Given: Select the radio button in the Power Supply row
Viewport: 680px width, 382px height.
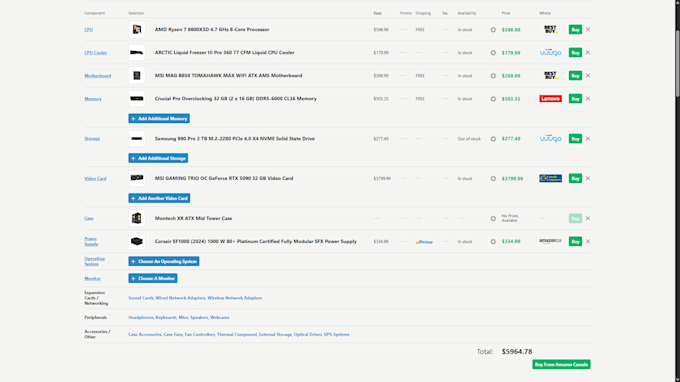Looking at the screenshot, I should coord(493,242).
